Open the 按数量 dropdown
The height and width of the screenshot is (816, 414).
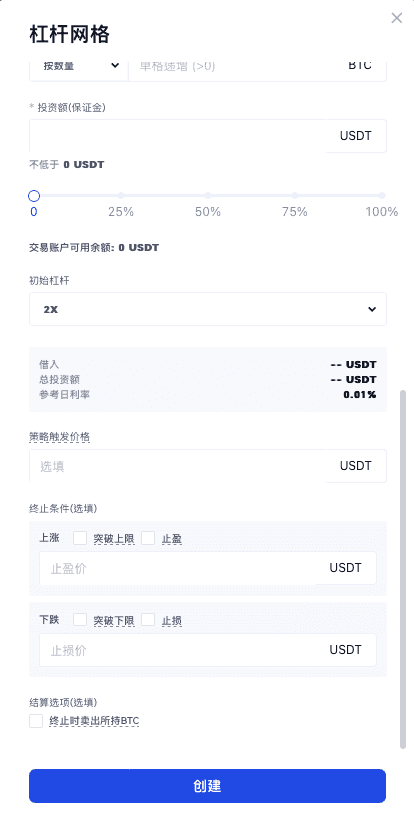pos(79,66)
